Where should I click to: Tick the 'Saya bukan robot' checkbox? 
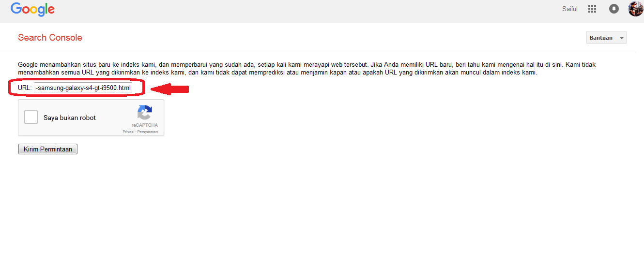pos(31,117)
